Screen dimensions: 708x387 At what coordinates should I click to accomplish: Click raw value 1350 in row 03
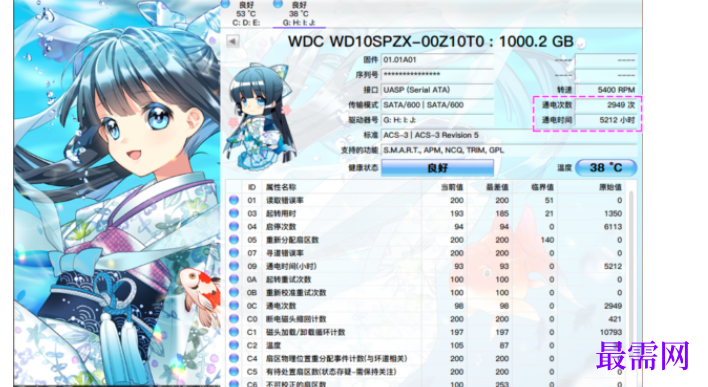coord(613,213)
